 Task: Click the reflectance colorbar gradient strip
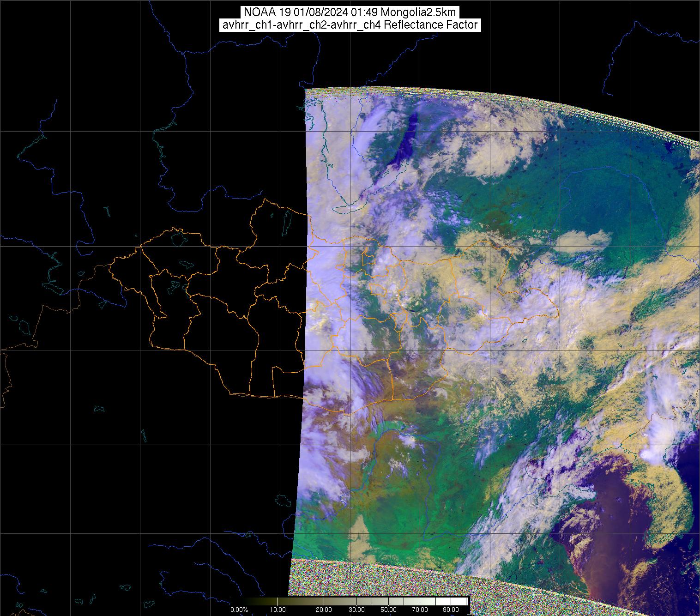[x=350, y=601]
